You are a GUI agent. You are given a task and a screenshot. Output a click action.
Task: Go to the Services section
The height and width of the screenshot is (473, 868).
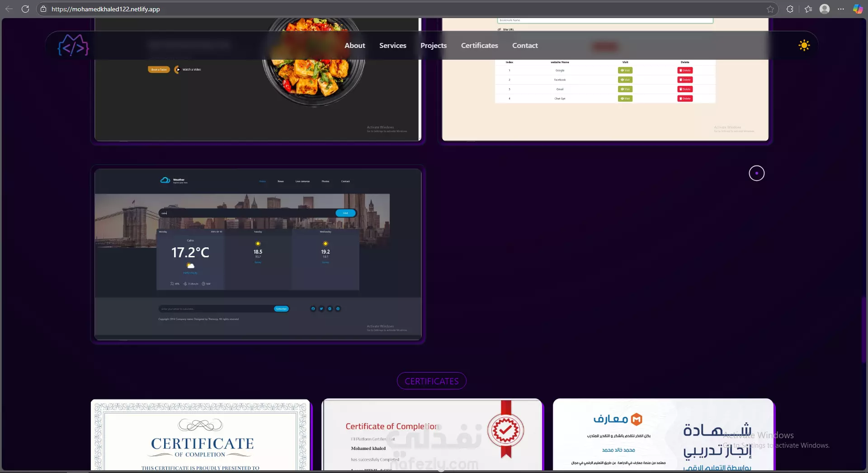[392, 46]
